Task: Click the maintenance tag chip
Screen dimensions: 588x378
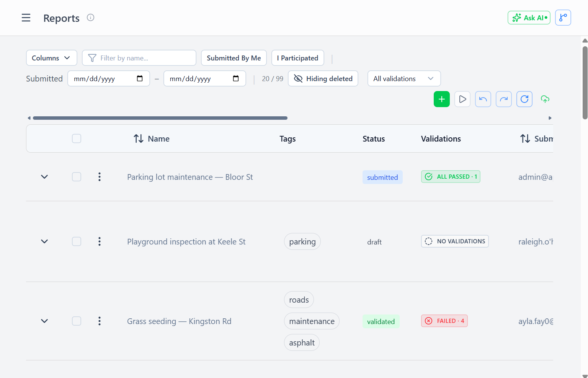Action: 312,321
